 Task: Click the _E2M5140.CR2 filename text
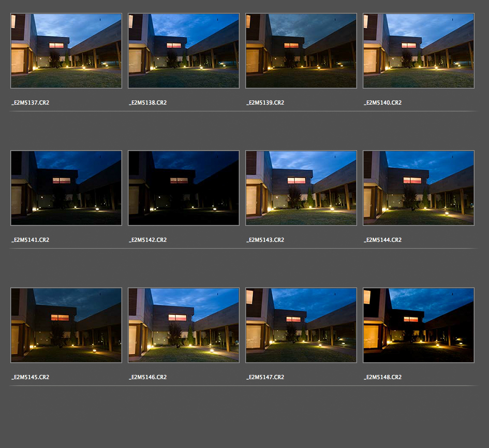pyautogui.click(x=382, y=103)
